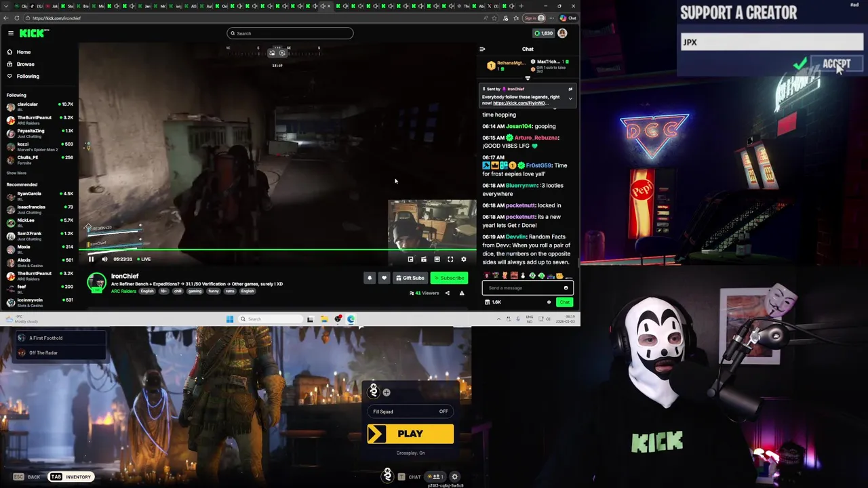This screenshot has height=488, width=868.
Task: Focus the Kick search field
Action: pyautogui.click(x=290, y=33)
